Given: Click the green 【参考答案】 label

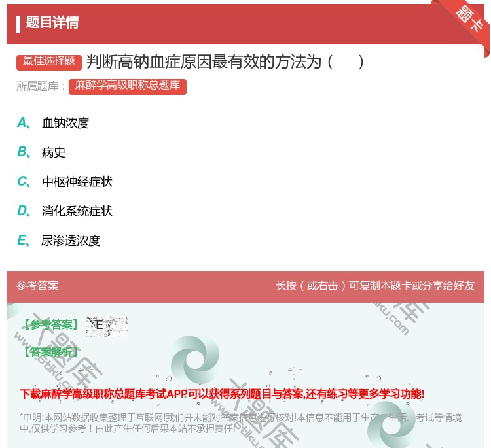Looking at the screenshot, I should [x=51, y=325].
